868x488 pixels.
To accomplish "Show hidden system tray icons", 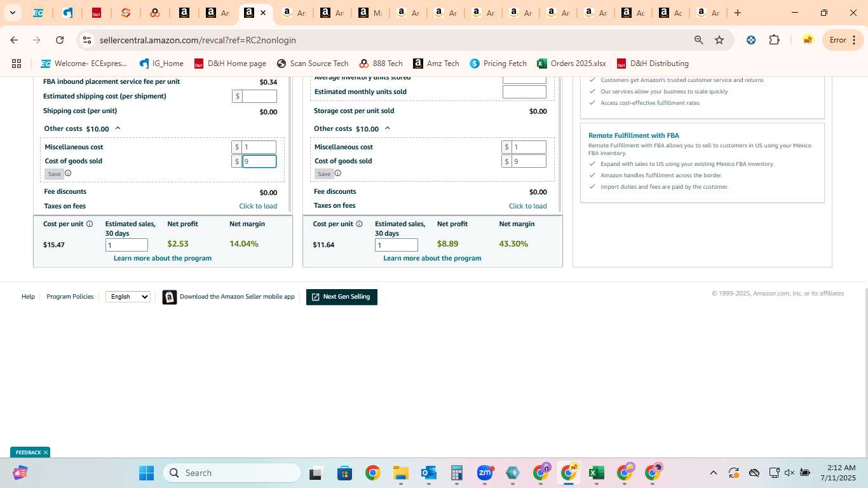I will point(714,473).
